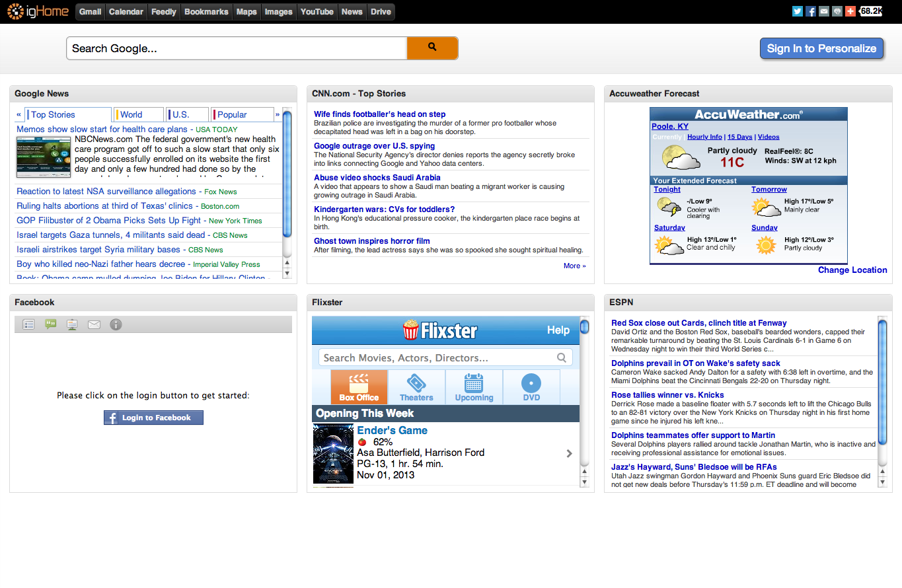Open Facebook widget mail envelope icon
902x588 pixels.
pos(94,324)
